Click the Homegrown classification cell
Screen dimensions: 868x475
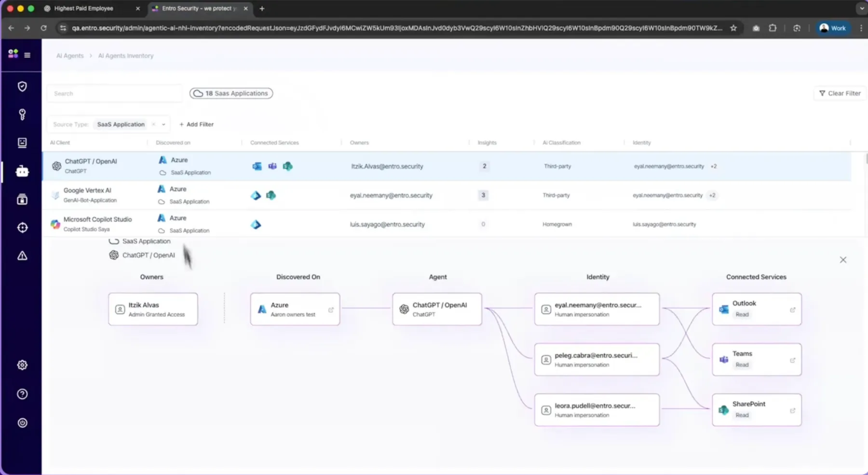557,224
